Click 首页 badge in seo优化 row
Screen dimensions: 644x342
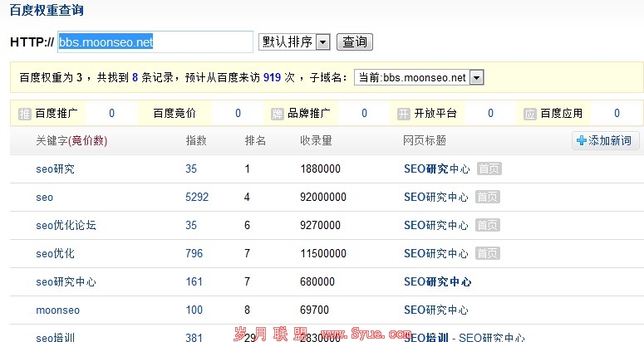coord(488,253)
